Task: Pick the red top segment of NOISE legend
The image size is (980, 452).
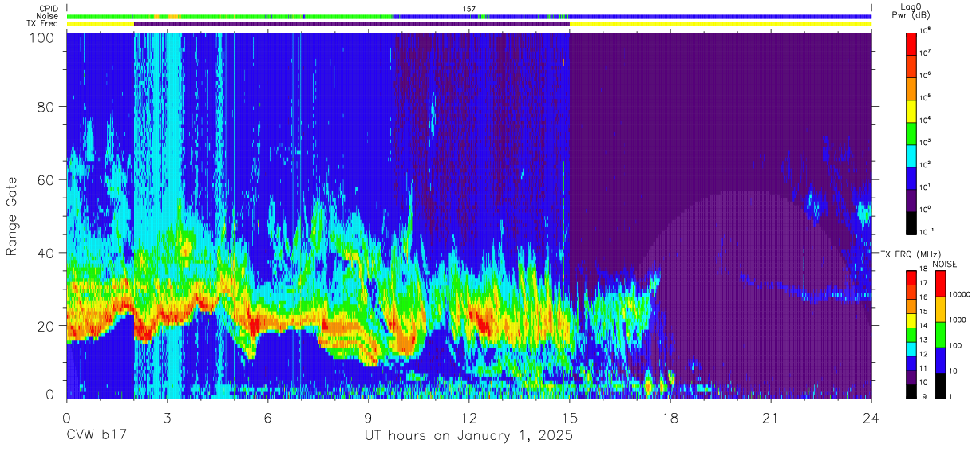Action: [939, 283]
